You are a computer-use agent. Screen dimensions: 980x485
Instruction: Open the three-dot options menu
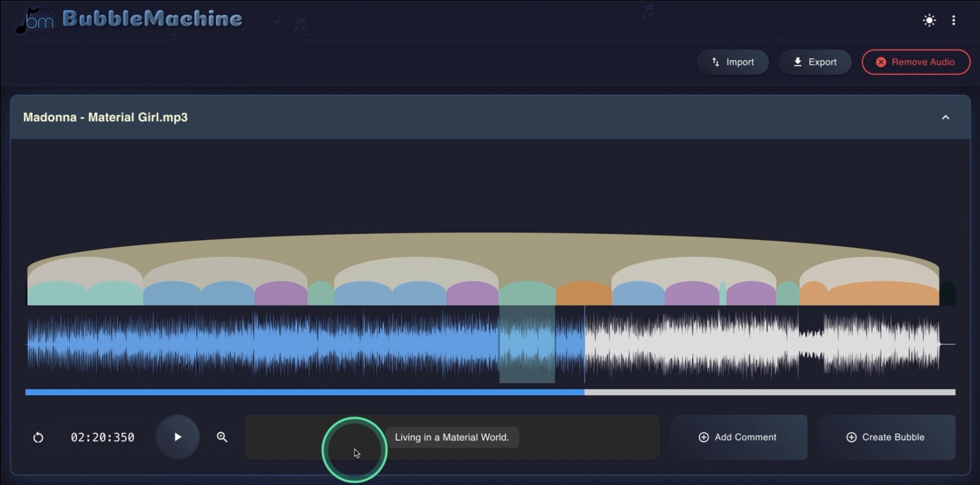953,20
